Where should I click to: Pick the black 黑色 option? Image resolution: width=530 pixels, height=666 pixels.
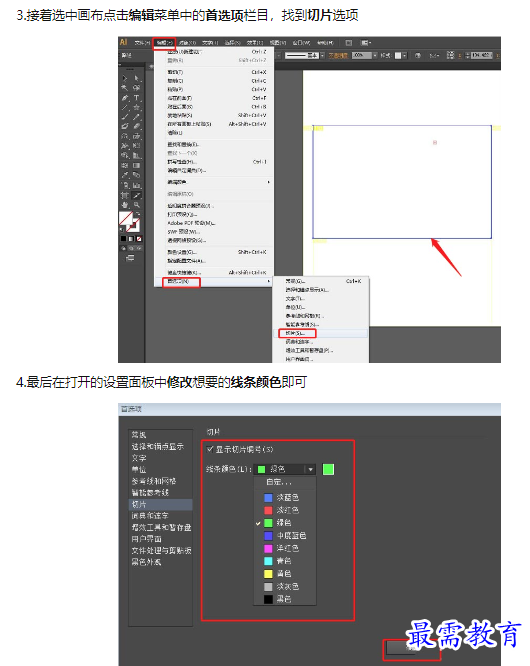click(285, 599)
